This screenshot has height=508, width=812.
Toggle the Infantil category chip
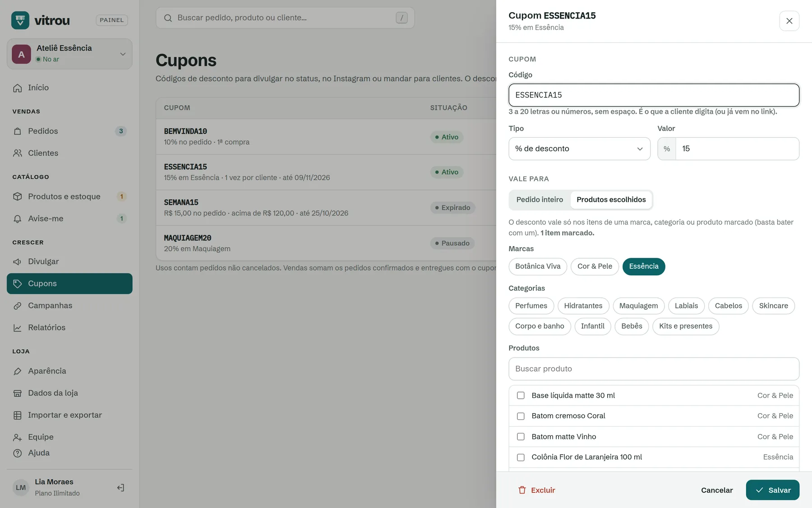point(592,326)
